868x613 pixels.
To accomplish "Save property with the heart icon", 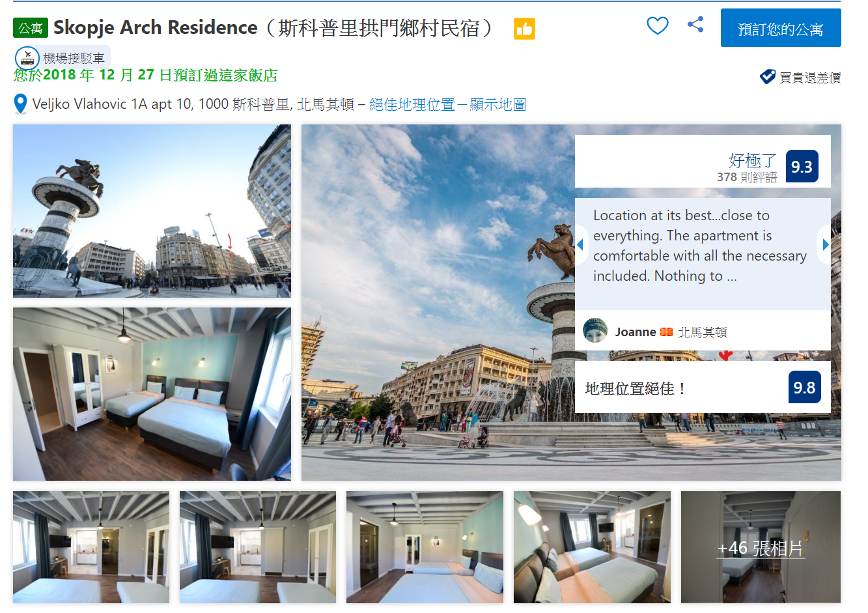I will pyautogui.click(x=657, y=25).
